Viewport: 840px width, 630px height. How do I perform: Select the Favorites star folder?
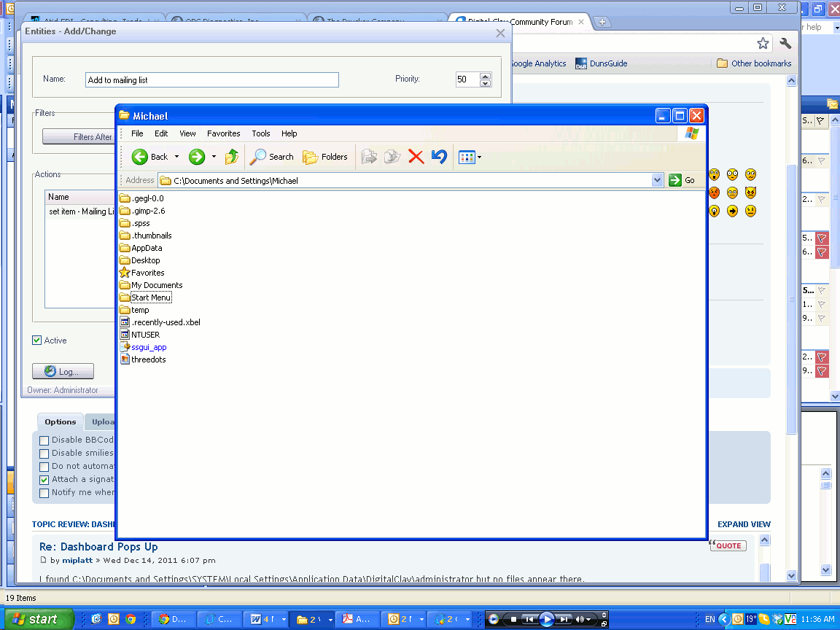click(x=142, y=273)
